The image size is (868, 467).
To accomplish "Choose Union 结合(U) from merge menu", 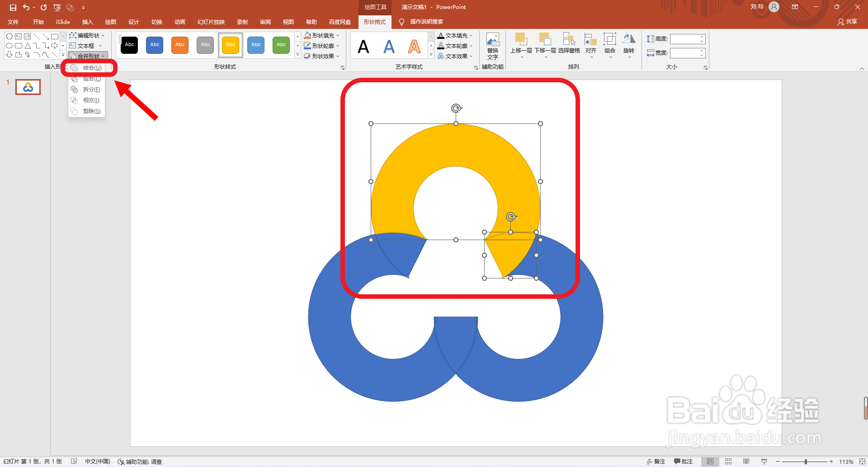I will click(87, 68).
